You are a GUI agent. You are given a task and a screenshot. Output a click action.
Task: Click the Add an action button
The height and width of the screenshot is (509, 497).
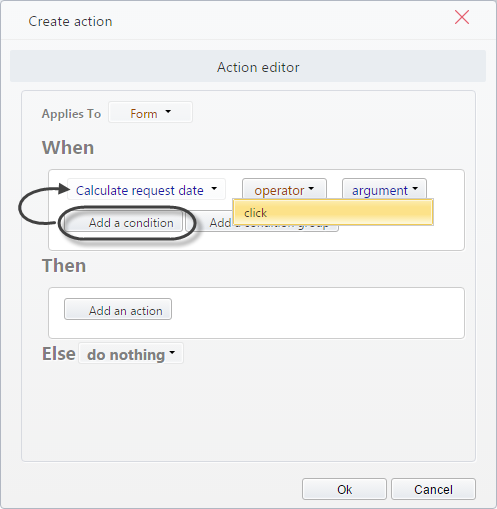(x=118, y=309)
